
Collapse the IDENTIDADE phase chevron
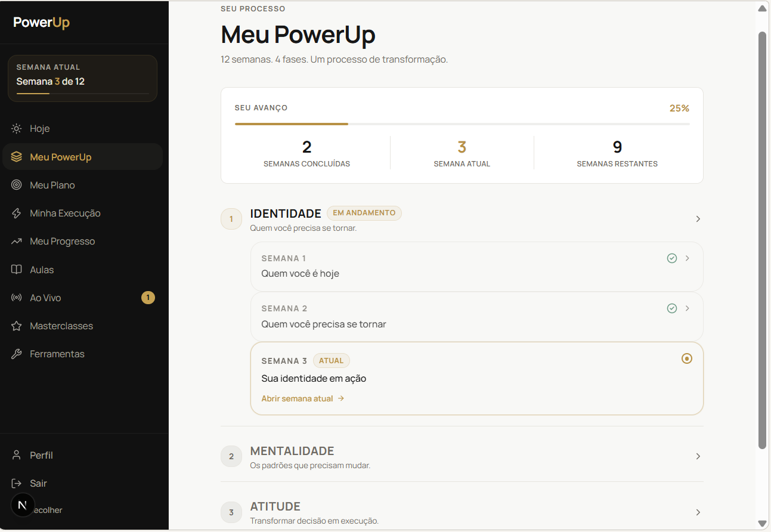698,219
